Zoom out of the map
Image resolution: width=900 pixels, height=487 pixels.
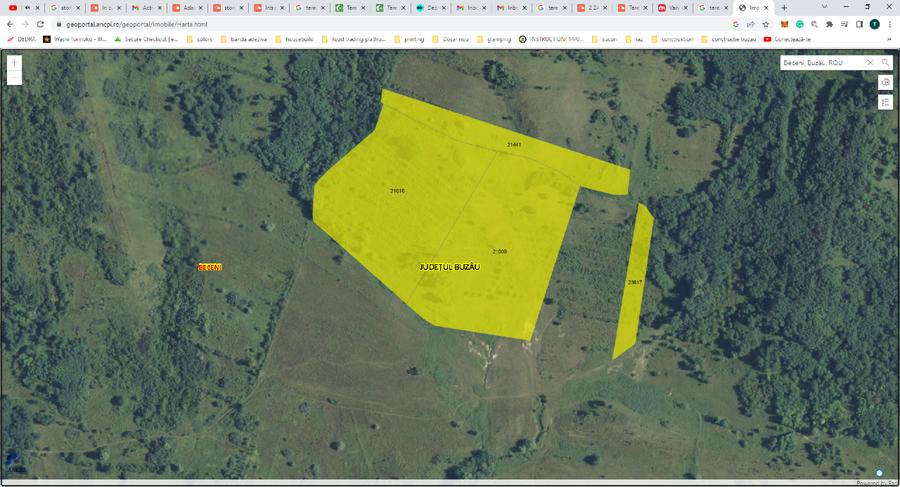[14, 77]
